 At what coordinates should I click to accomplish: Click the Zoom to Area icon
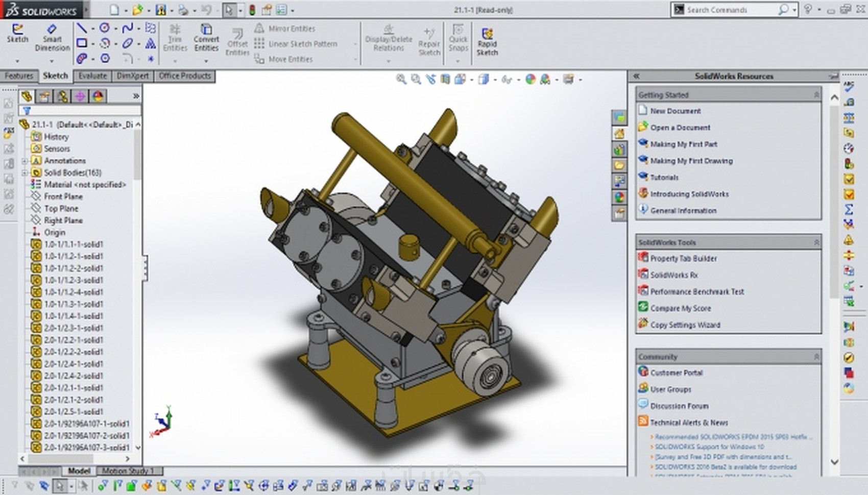tap(416, 79)
